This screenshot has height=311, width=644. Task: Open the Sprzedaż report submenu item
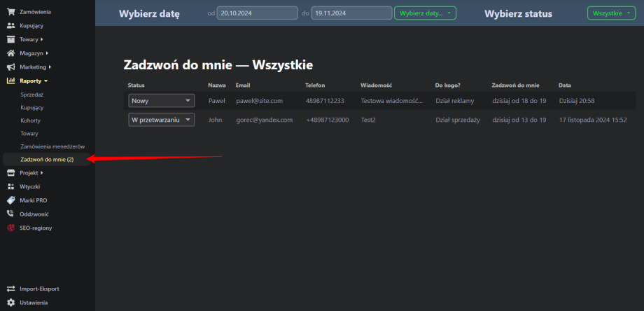tap(33, 95)
